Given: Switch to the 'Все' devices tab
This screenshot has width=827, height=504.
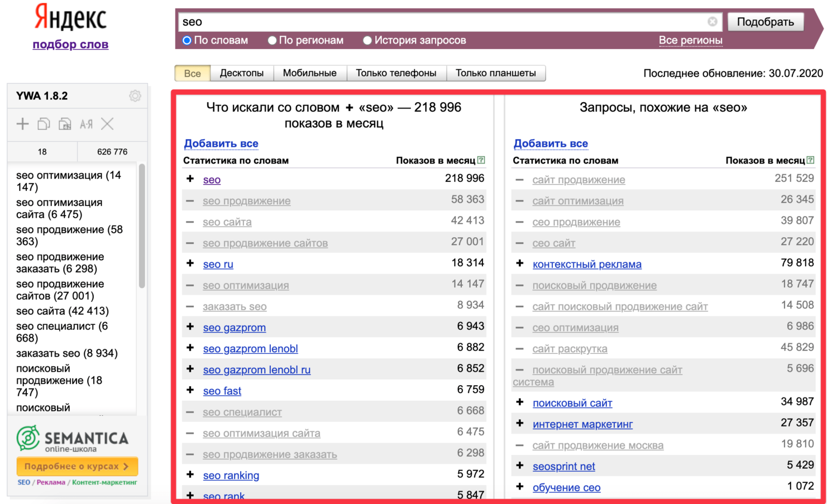Looking at the screenshot, I should click(193, 73).
